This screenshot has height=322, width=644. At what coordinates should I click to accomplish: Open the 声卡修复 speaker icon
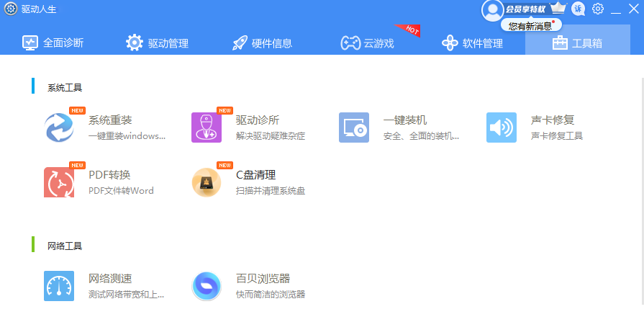[502, 128]
